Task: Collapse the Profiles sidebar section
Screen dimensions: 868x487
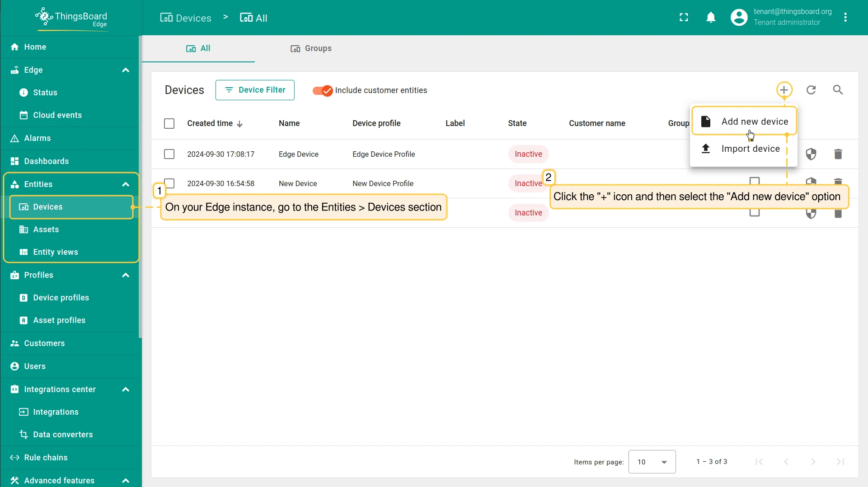Action: point(126,275)
